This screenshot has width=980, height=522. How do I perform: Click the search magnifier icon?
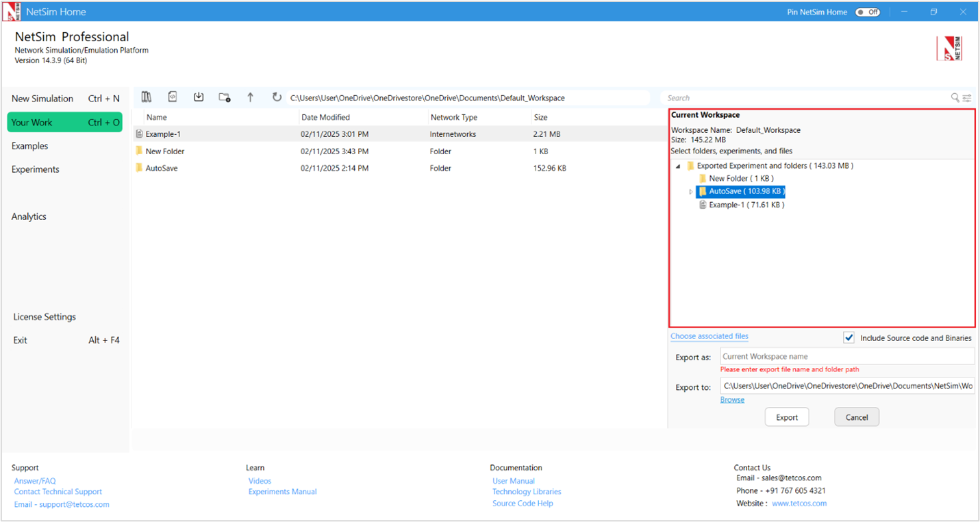(955, 98)
